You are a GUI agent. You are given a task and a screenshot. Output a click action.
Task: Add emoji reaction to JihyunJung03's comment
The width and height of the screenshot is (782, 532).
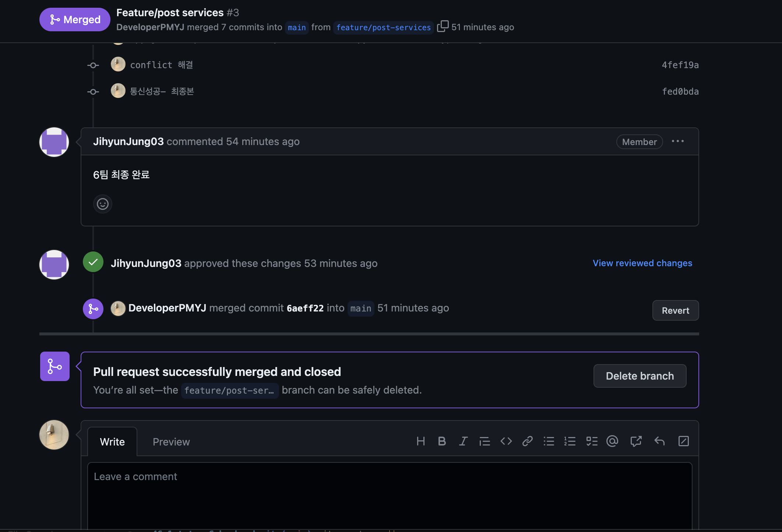(103, 204)
